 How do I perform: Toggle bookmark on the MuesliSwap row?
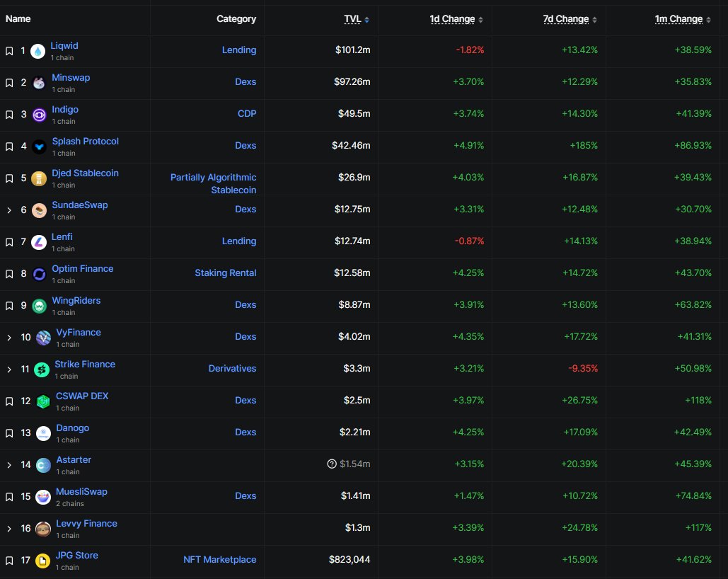coord(9,497)
